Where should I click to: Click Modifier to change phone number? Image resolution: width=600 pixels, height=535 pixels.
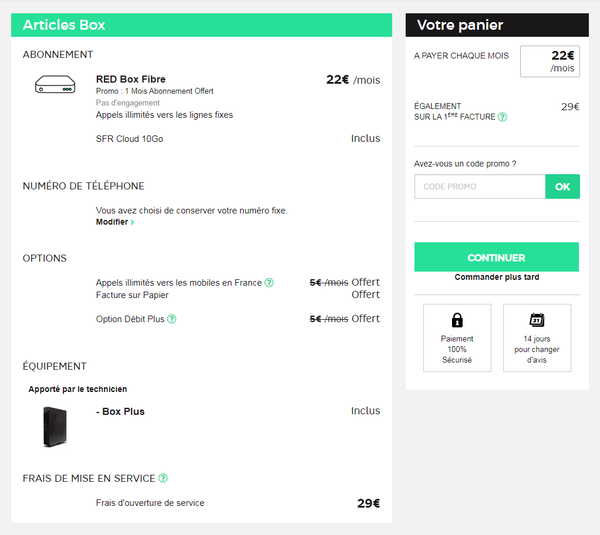click(x=114, y=222)
